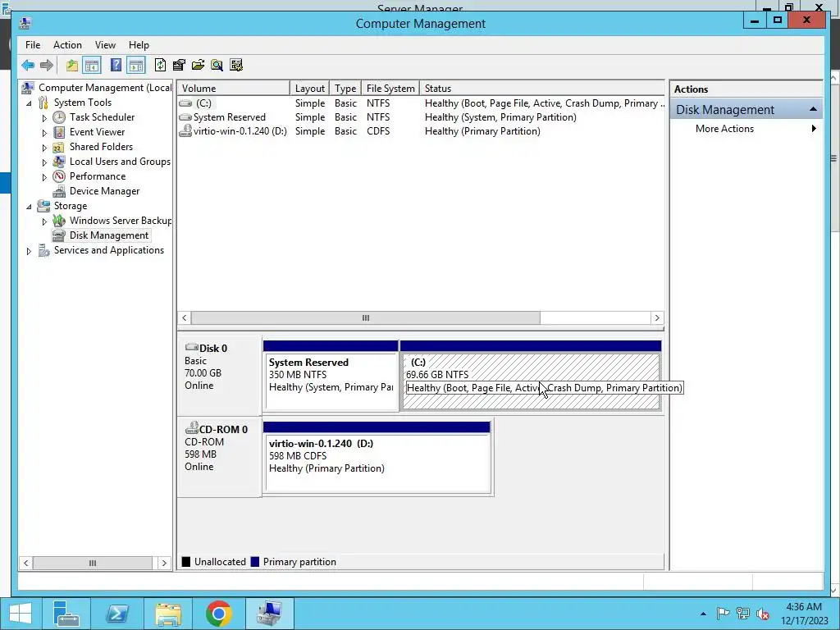Sort by the Layout column header
This screenshot has width=840, height=630.
[x=309, y=89]
